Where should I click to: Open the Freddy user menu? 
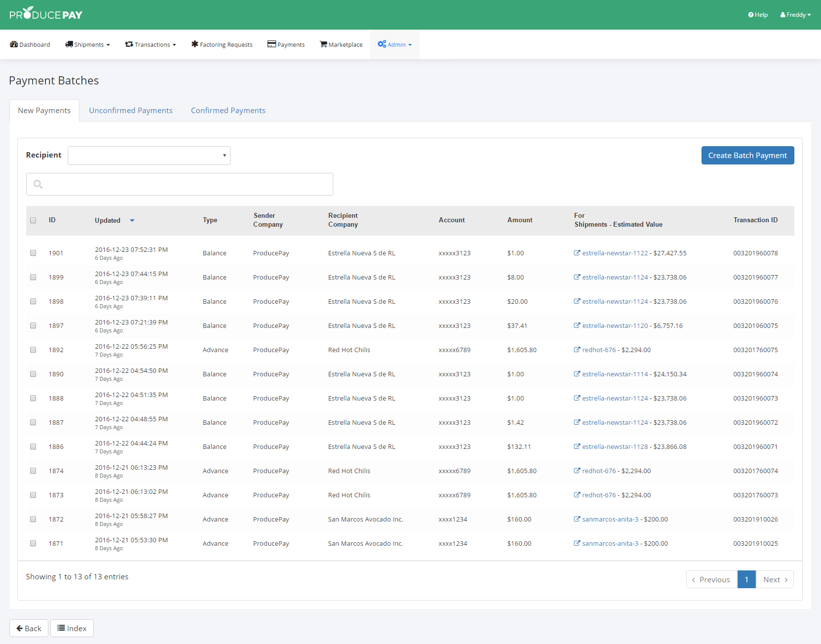pyautogui.click(x=795, y=15)
